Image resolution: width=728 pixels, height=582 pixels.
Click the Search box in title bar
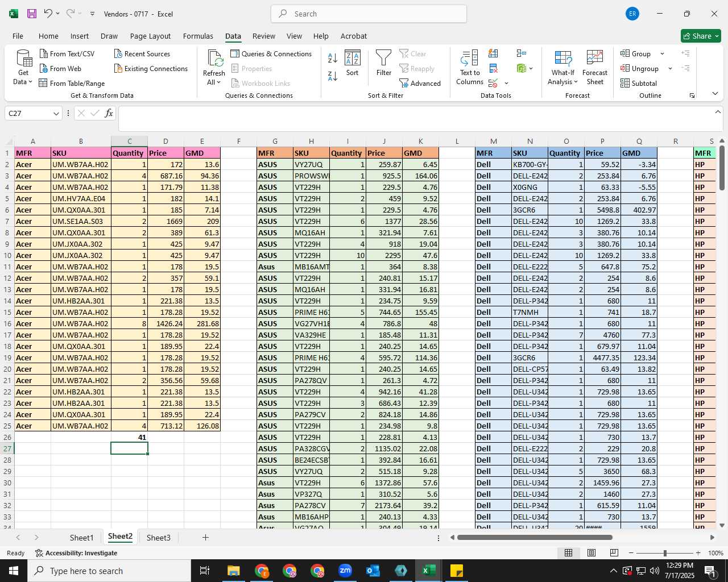(x=369, y=14)
